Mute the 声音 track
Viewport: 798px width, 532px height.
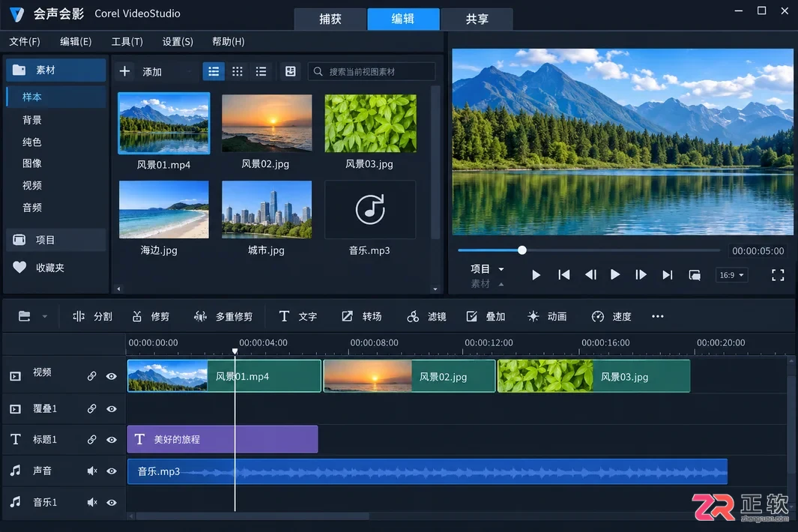[92, 471]
